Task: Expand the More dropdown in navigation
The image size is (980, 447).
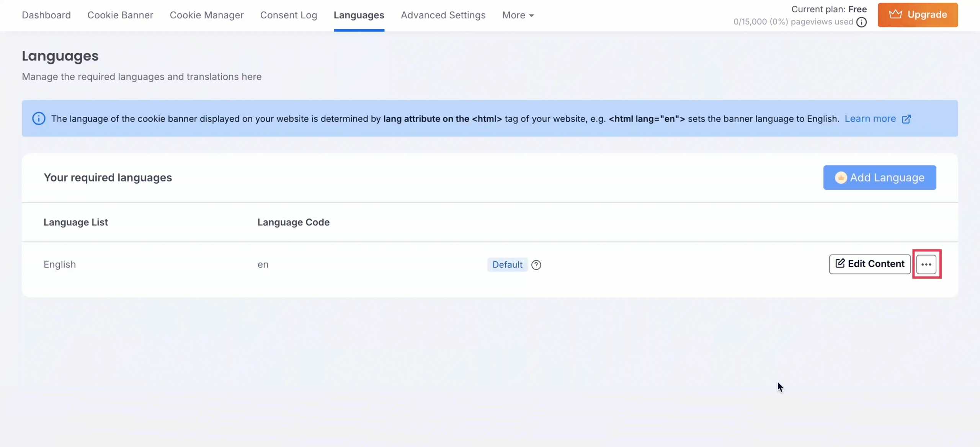Action: (518, 15)
